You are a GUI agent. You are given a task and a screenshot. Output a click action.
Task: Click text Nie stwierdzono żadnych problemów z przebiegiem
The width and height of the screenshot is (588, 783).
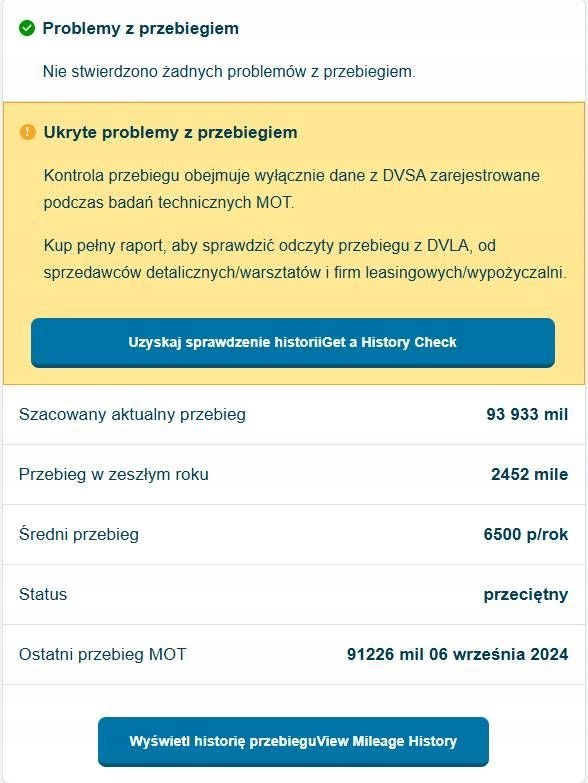(229, 72)
